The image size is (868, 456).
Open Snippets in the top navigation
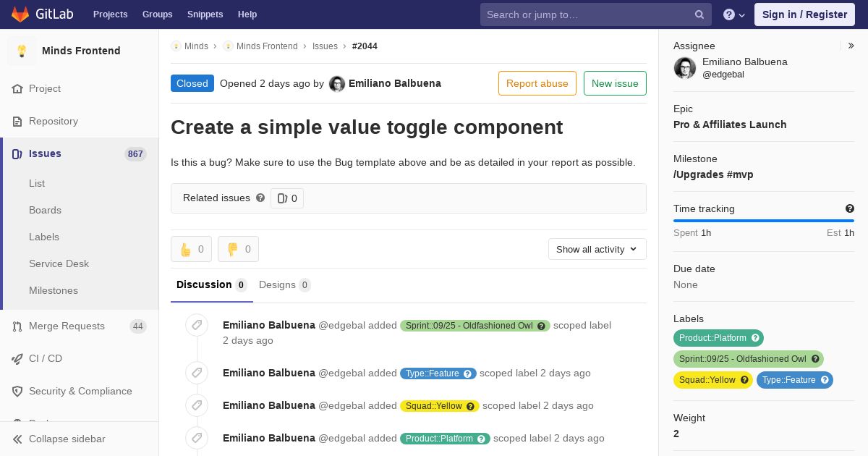205,14
